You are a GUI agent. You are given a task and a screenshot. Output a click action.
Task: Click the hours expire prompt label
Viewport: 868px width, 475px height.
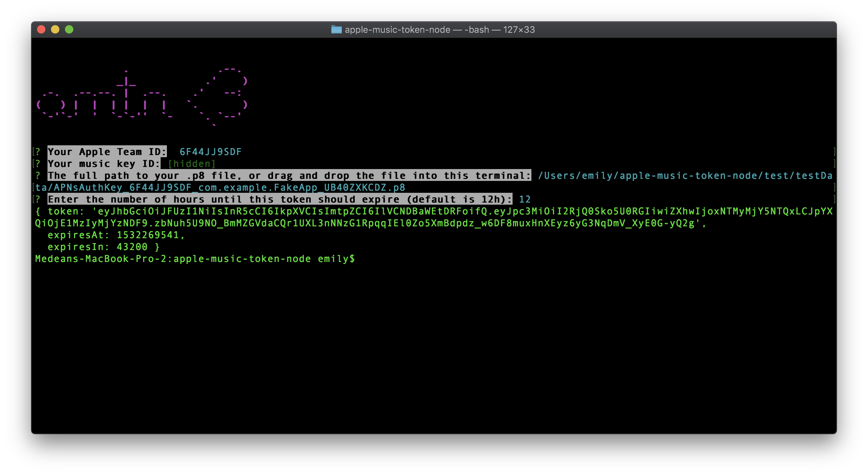point(280,199)
